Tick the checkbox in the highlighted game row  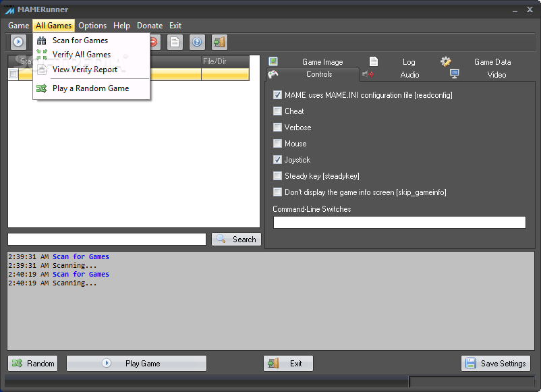coord(13,74)
